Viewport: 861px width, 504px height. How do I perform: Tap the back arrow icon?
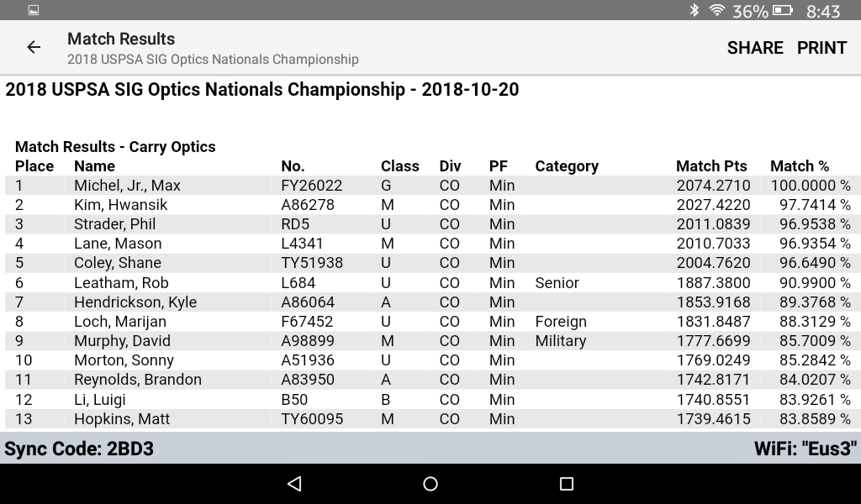34,48
